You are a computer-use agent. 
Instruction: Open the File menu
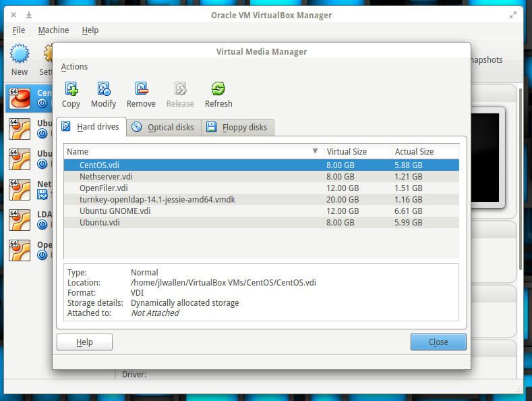[19, 30]
